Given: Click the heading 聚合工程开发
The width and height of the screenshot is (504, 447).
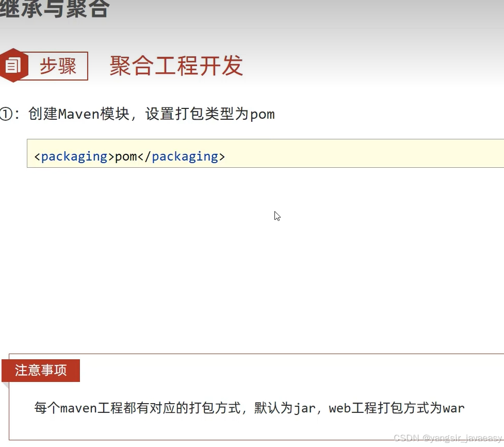Looking at the screenshot, I should (x=176, y=66).
